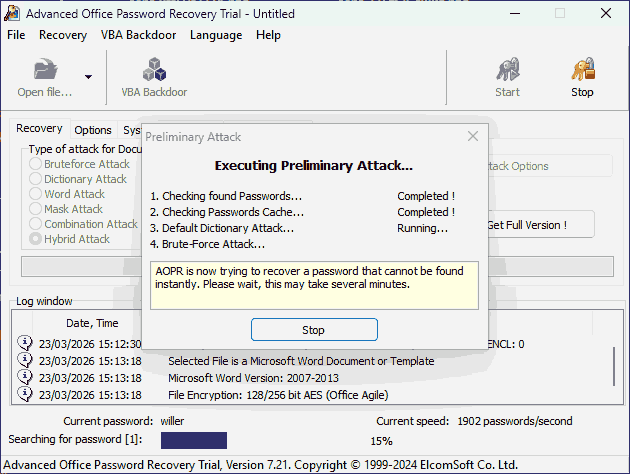This screenshot has width=630, height=474.
Task: Click the first log entry info icon
Action: point(25,344)
